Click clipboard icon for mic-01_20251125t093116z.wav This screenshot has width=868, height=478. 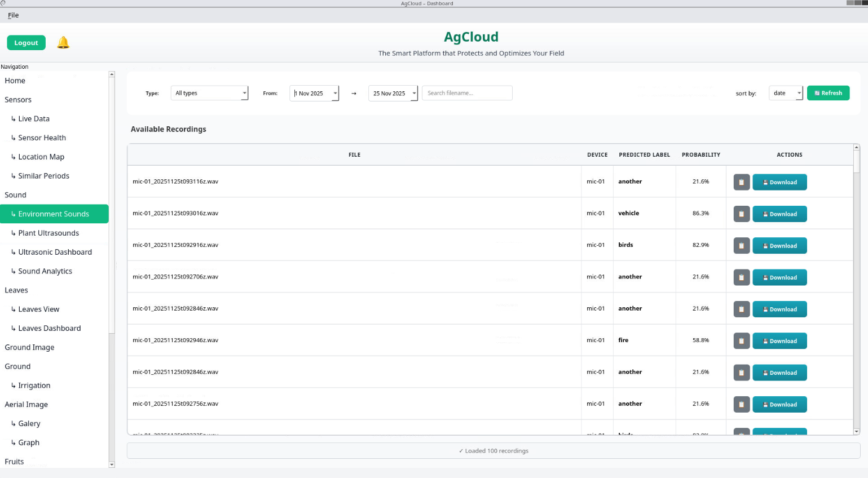tap(741, 182)
